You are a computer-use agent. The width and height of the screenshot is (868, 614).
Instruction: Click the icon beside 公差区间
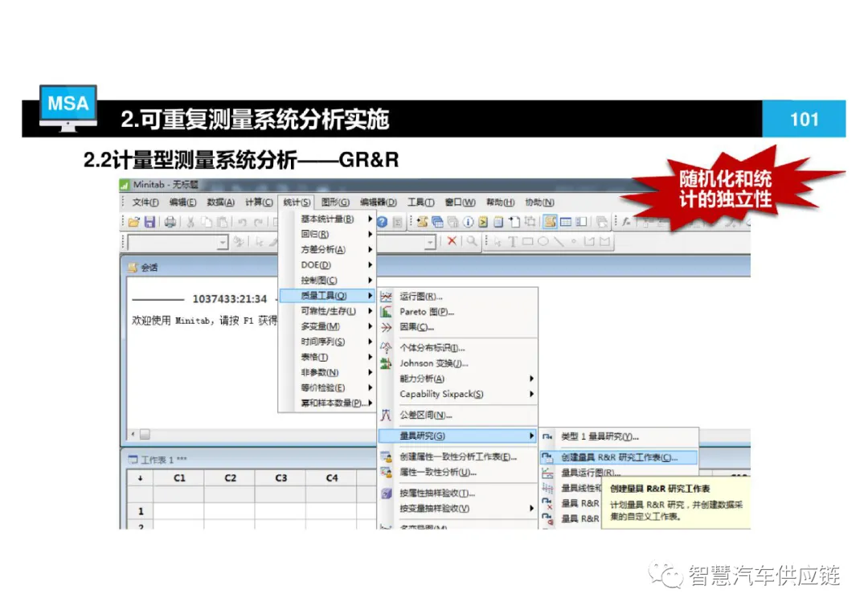pos(386,415)
